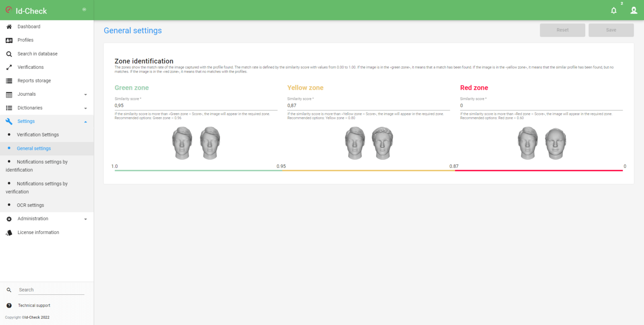Open the user account icon
Image resolution: width=644 pixels, height=325 pixels.
[634, 10]
